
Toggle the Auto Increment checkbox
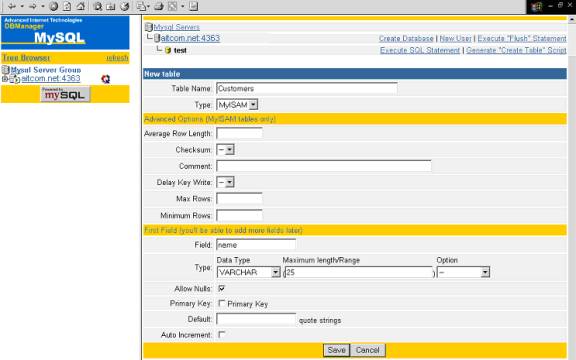click(222, 334)
